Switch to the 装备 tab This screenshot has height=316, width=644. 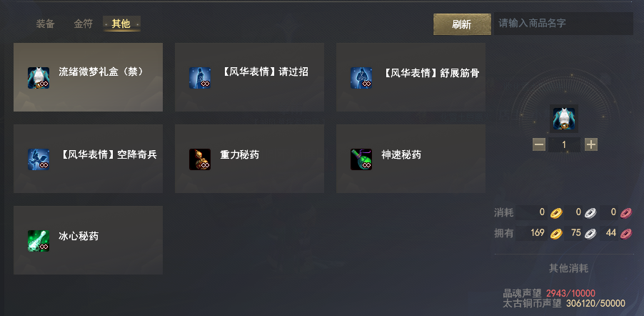(x=45, y=24)
